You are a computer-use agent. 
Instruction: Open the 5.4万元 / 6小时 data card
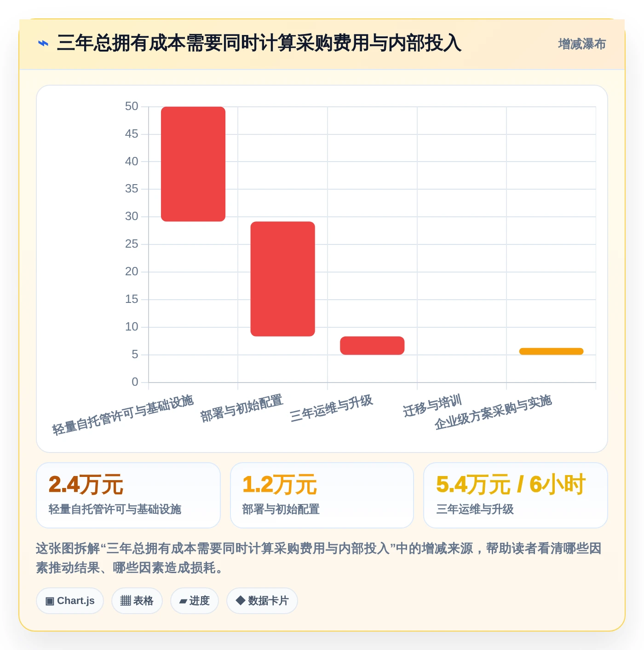pos(516,495)
